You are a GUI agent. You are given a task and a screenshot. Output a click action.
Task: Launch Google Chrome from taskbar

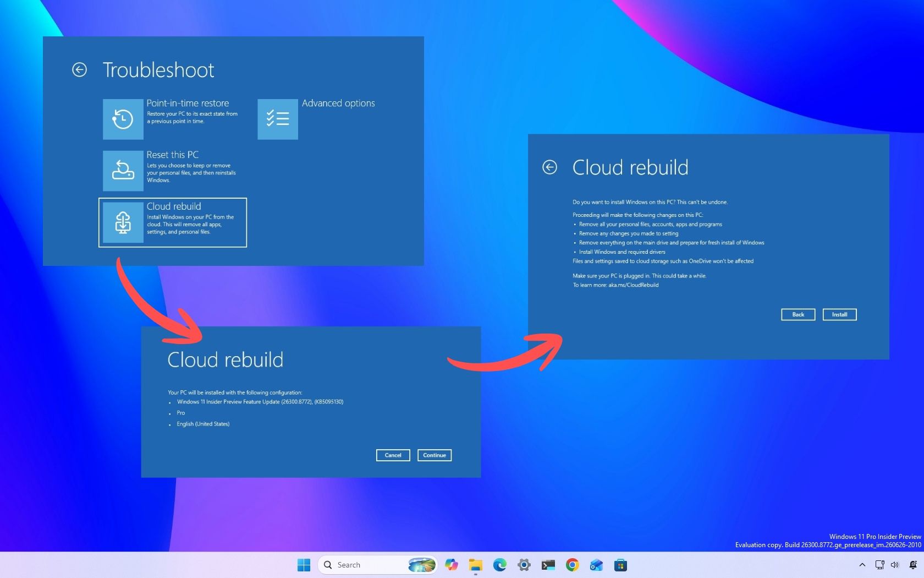point(573,565)
